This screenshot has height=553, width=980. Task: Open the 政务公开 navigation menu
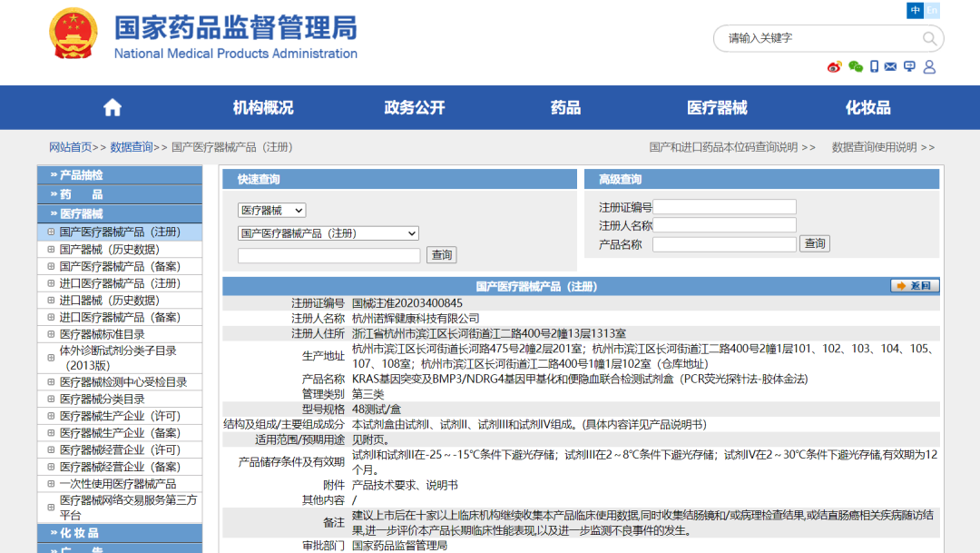415,108
